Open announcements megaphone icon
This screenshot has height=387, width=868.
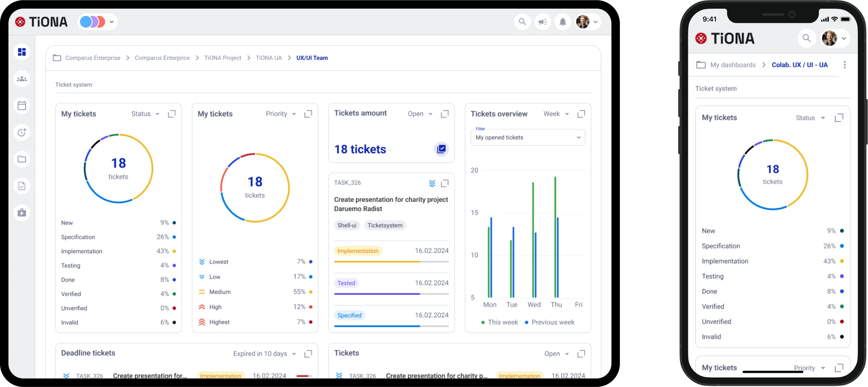[x=542, y=22]
